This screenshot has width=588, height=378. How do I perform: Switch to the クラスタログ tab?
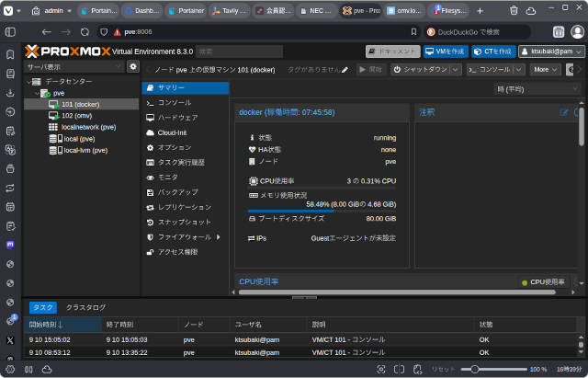[x=85, y=307]
